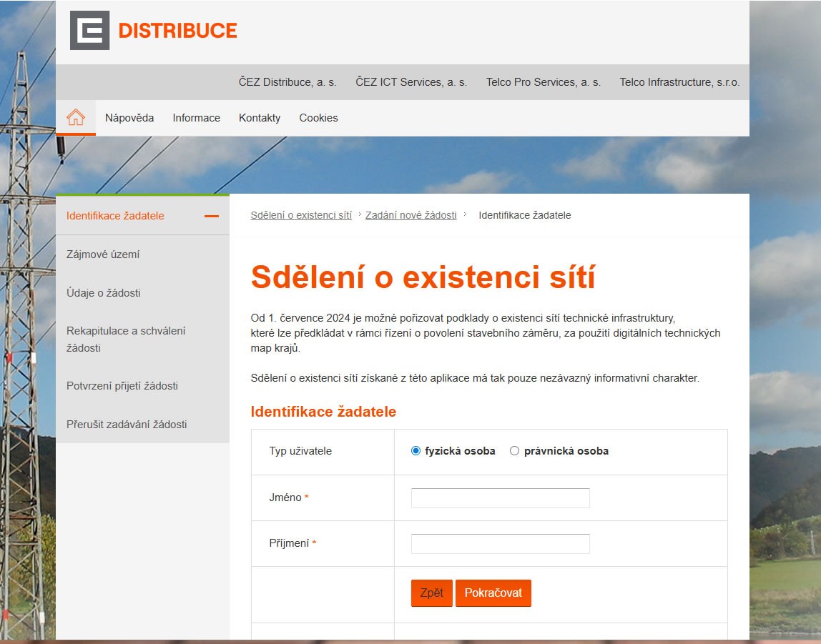Select the fyzická osoba radio button
Image resolution: width=821 pixels, height=644 pixels.
pyautogui.click(x=416, y=451)
